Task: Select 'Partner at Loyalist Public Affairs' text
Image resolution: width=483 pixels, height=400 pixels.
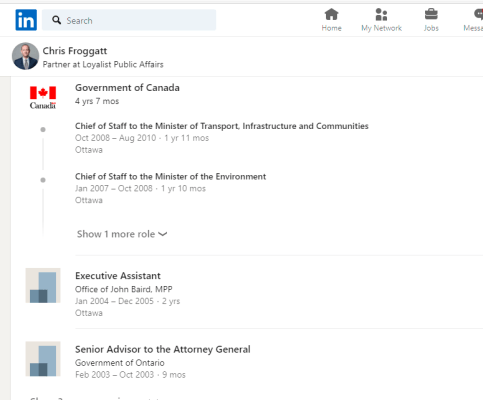Action: tap(103, 64)
